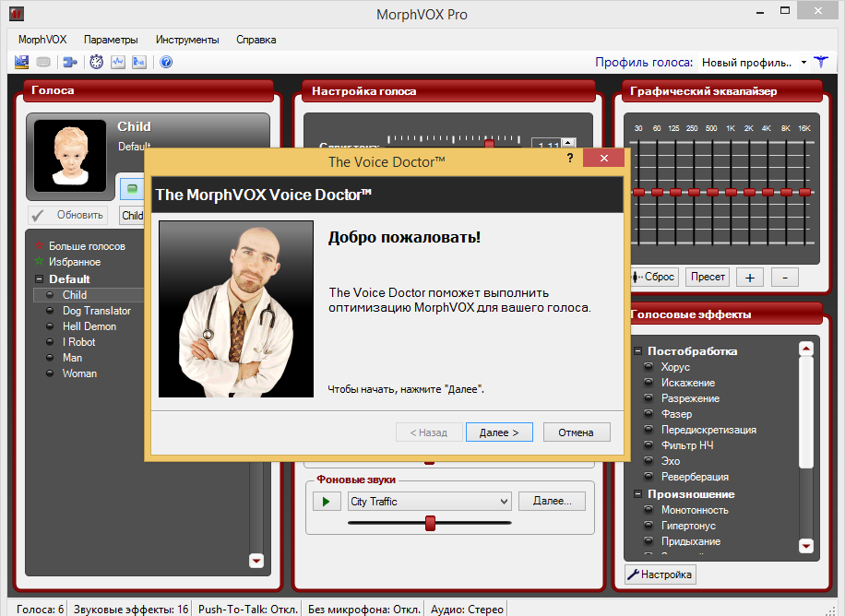845x616 pixels.
Task: Collapse the Постобработка effects group
Action: (x=637, y=350)
